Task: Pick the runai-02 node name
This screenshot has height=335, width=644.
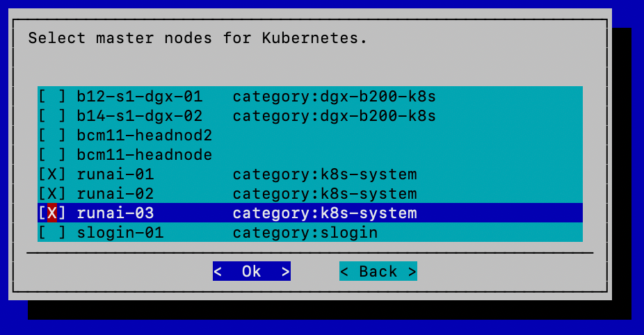Action: coord(115,193)
